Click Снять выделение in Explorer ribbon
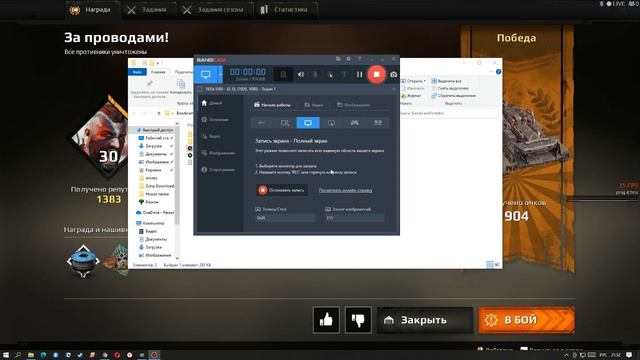Screen dimensions: 640x360 click(450, 88)
